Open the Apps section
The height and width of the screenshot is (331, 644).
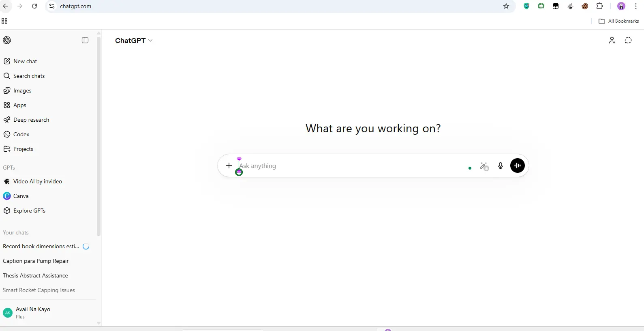click(15, 105)
